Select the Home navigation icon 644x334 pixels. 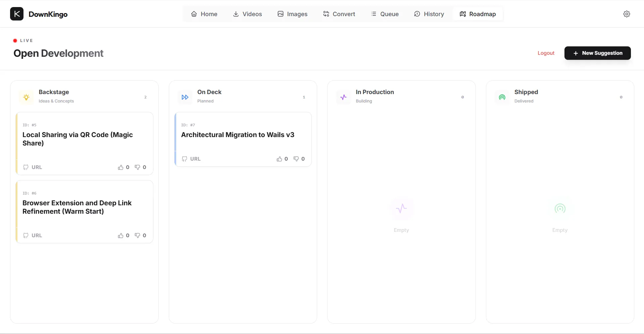(195, 14)
